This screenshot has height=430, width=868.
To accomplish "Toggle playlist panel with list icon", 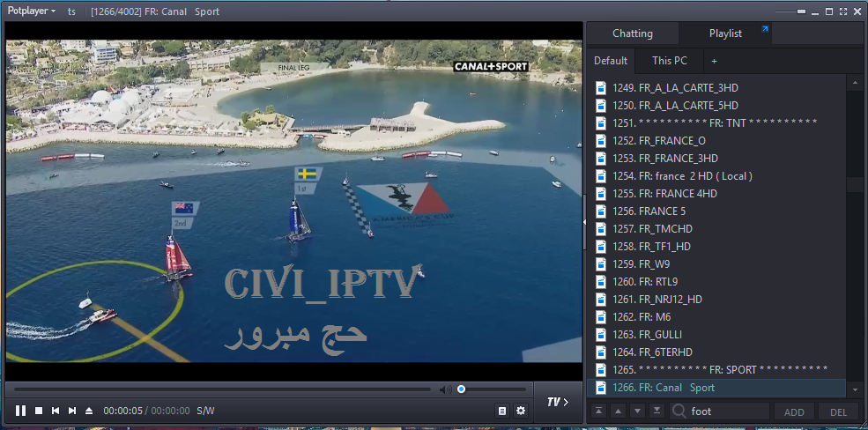I will click(502, 411).
